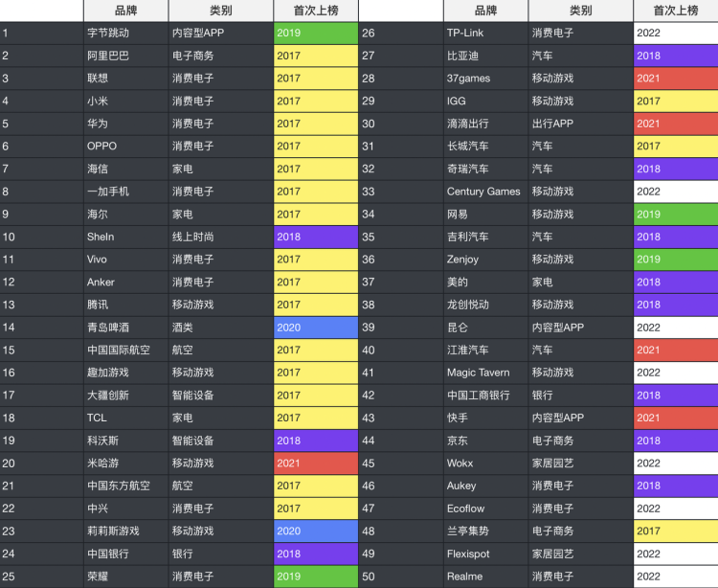Select the 长城汽车 brand cell
The width and height of the screenshot is (718, 588).
click(485, 147)
